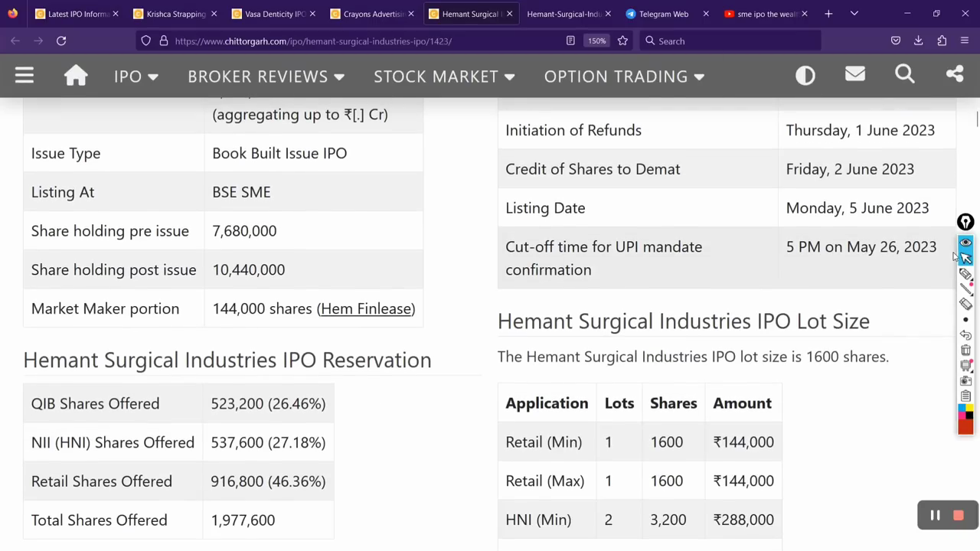Open site search magnifier icon

(905, 74)
